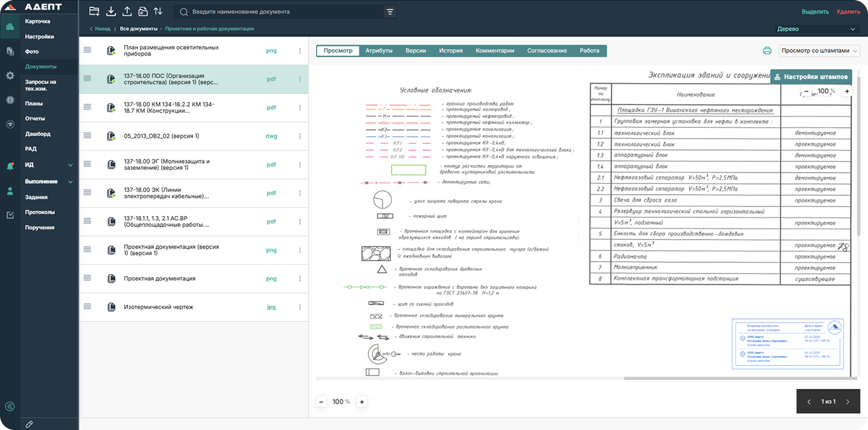This screenshot has height=430, width=868.
Task: Open notifications bell in left sidebar
Action: pyautogui.click(x=10, y=166)
